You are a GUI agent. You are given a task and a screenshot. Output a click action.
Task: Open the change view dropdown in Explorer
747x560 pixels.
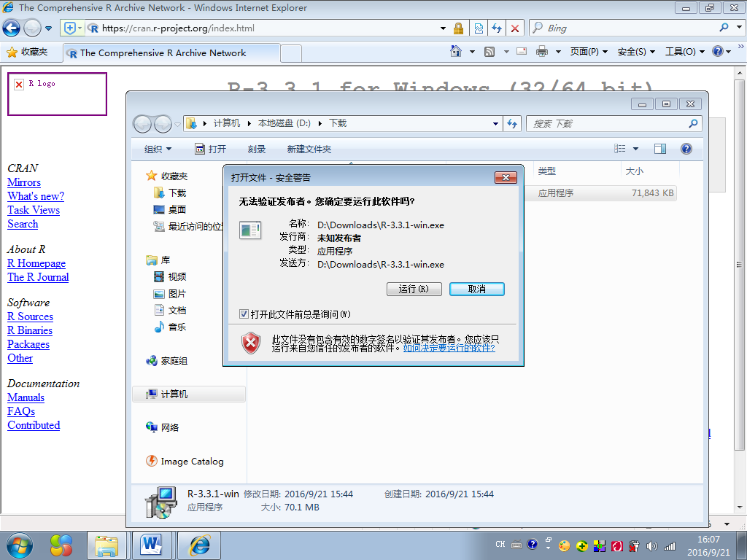(635, 149)
